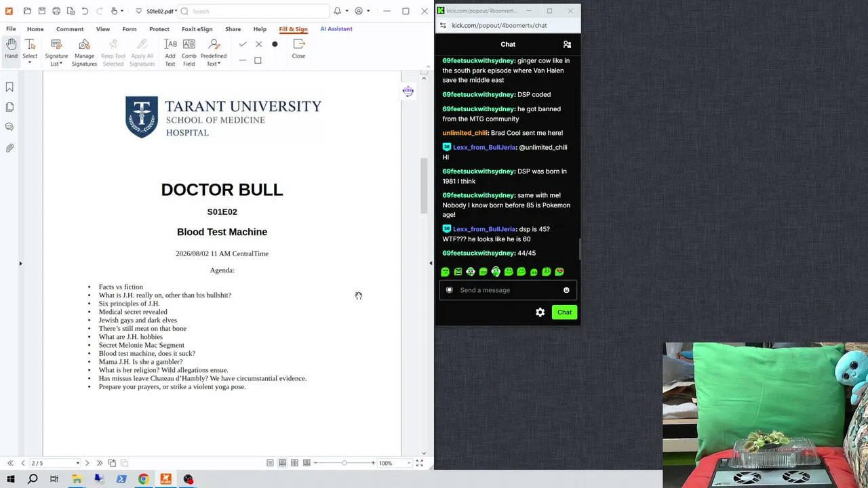Image resolution: width=868 pixels, height=488 pixels.
Task: Select the checkmark stamp tool
Action: 243,45
